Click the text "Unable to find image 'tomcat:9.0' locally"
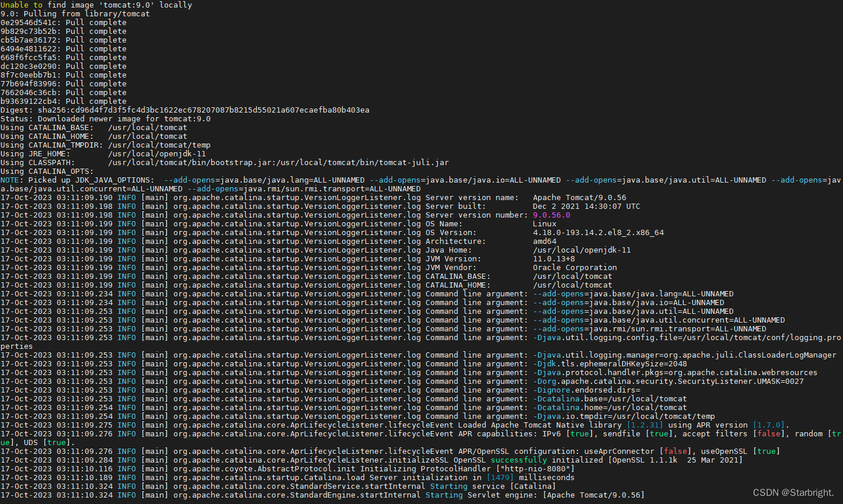Screen dimensions: 843x504 coord(96,5)
